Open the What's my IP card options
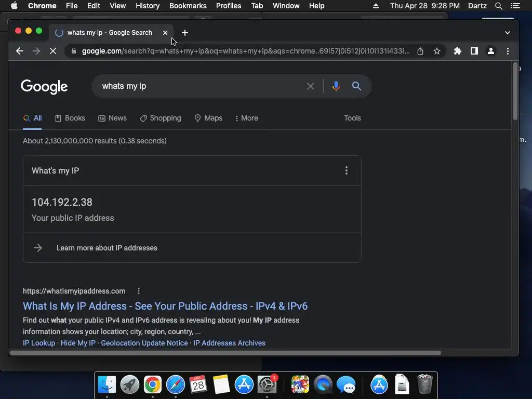This screenshot has height=399, width=532. [x=346, y=170]
